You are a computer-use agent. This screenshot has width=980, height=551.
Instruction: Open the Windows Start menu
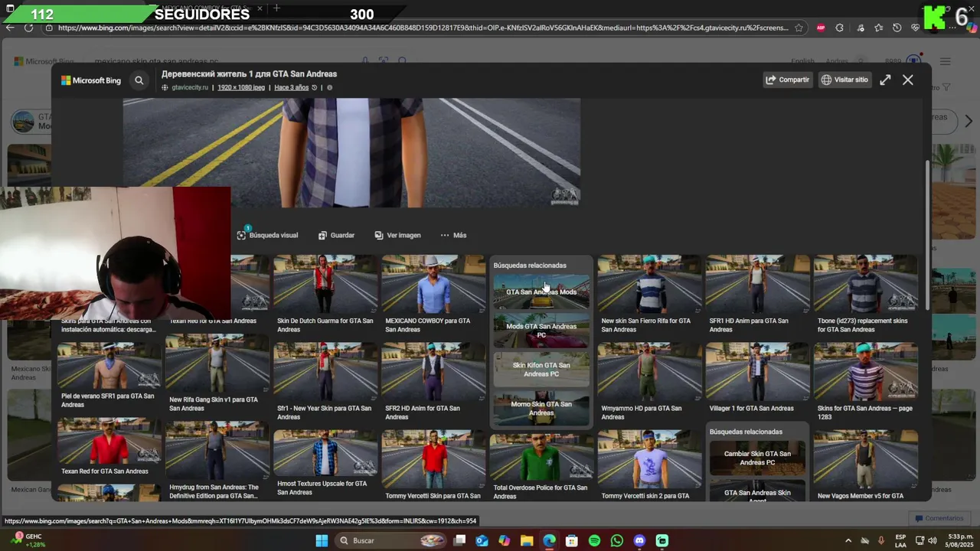pos(322,541)
